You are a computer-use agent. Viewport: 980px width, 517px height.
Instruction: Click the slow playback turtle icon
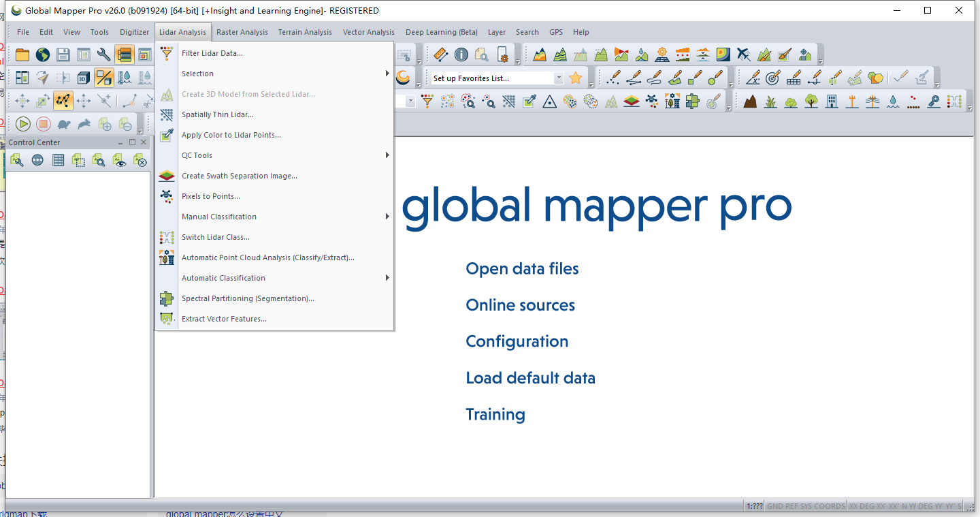pyautogui.click(x=63, y=124)
